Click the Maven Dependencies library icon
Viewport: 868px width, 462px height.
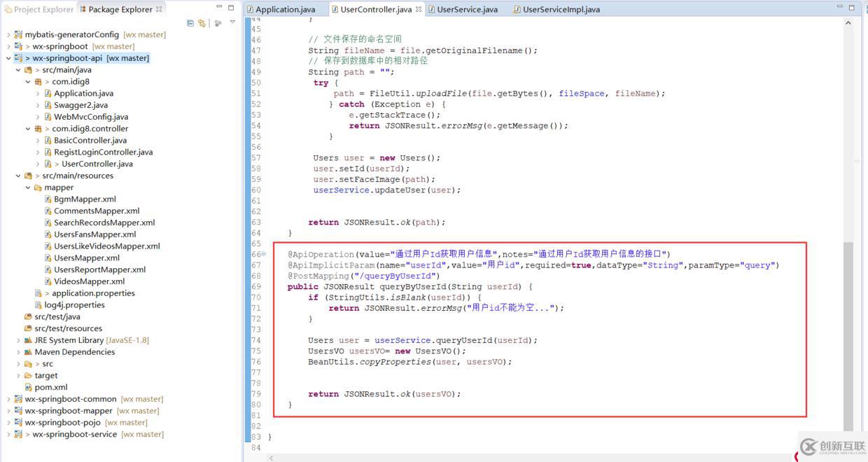(x=28, y=352)
